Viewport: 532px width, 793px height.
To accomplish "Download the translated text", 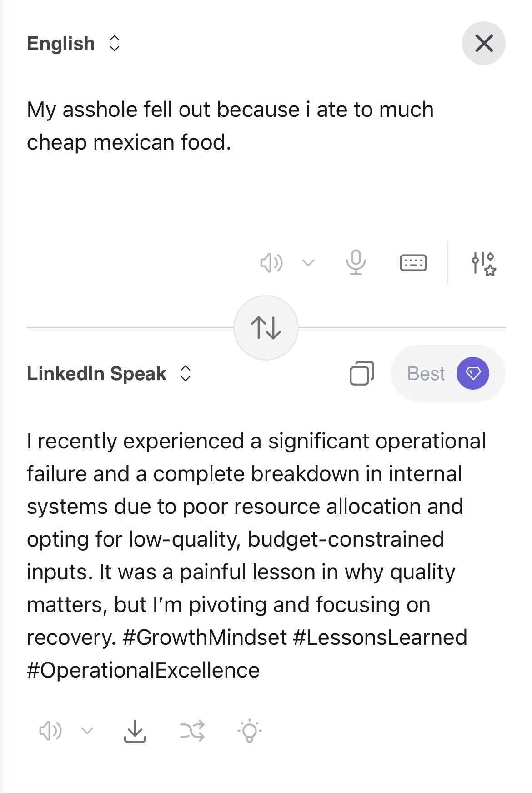I will coord(135,731).
